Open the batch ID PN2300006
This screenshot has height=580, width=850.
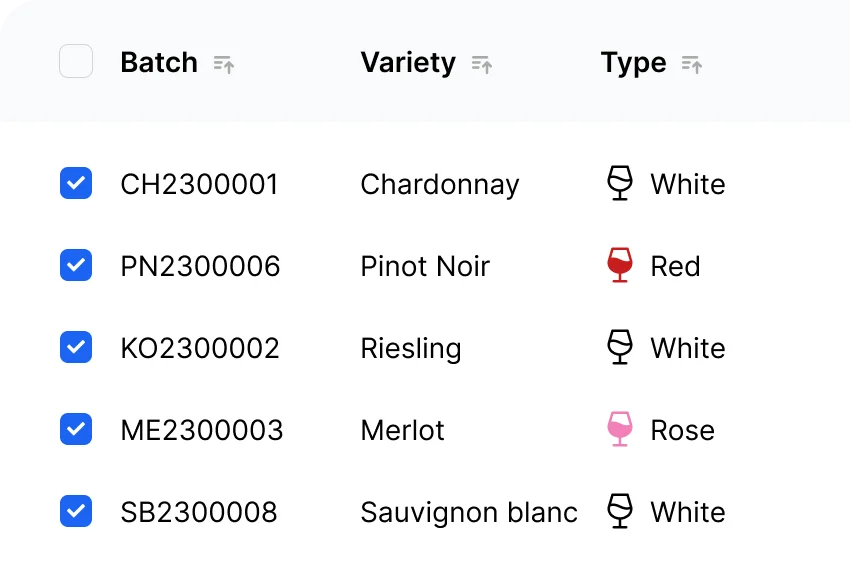[x=200, y=266]
